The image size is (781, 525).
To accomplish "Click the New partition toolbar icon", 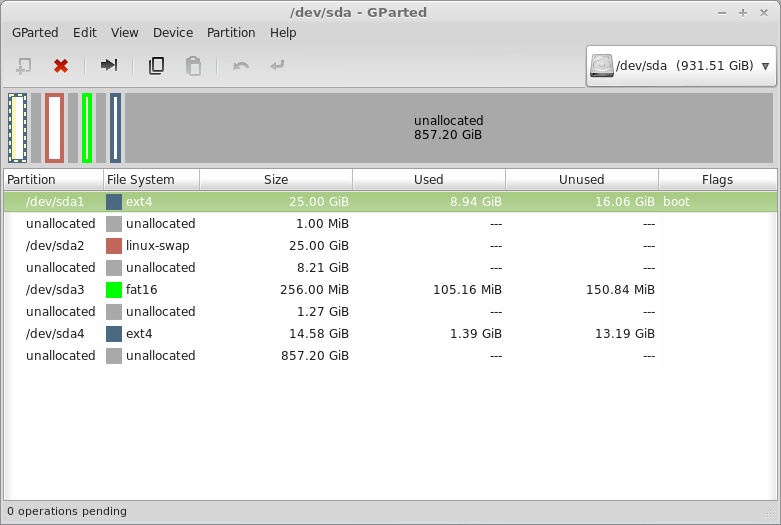I will point(23,66).
